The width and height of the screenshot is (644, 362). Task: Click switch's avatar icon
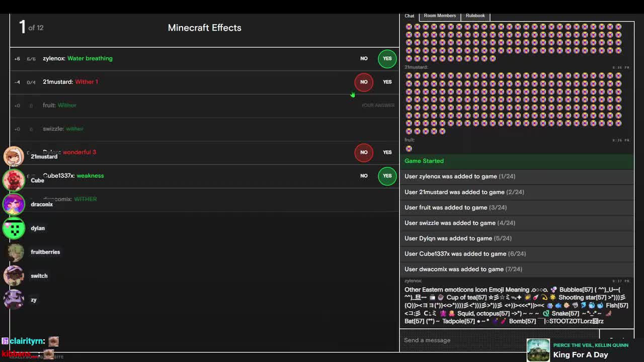[14, 276]
